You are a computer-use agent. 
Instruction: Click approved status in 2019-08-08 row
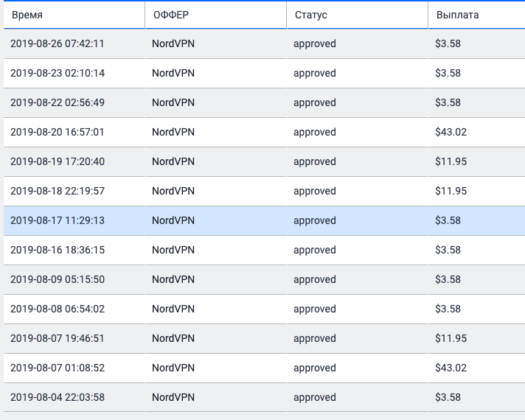(314, 309)
